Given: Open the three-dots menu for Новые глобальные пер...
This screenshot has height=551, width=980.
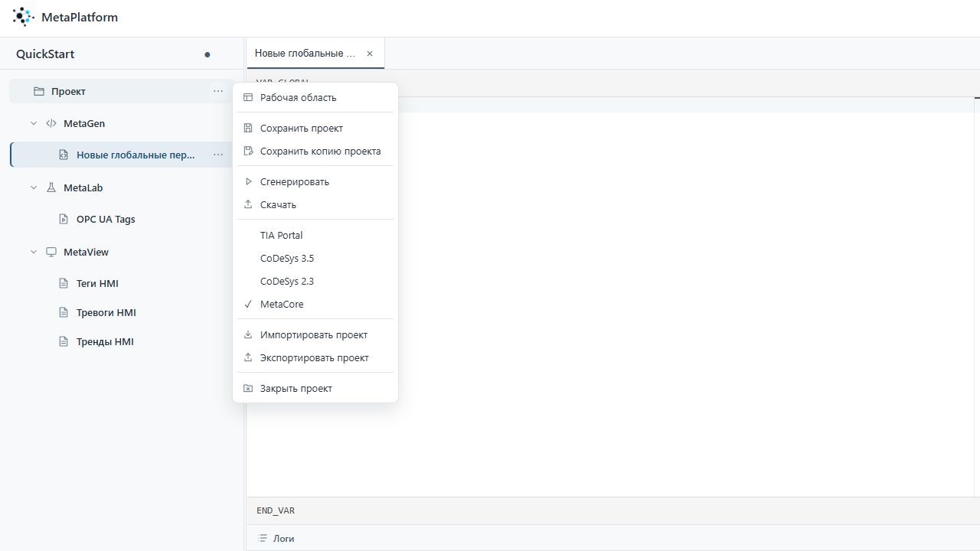Looking at the screenshot, I should (218, 155).
